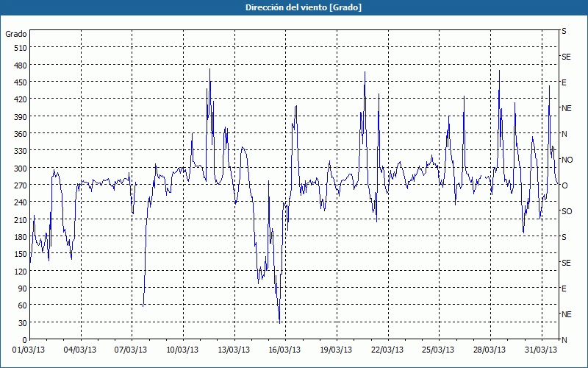Select the 60 y-axis value
This screenshot has width=588, height=368.
23,305
